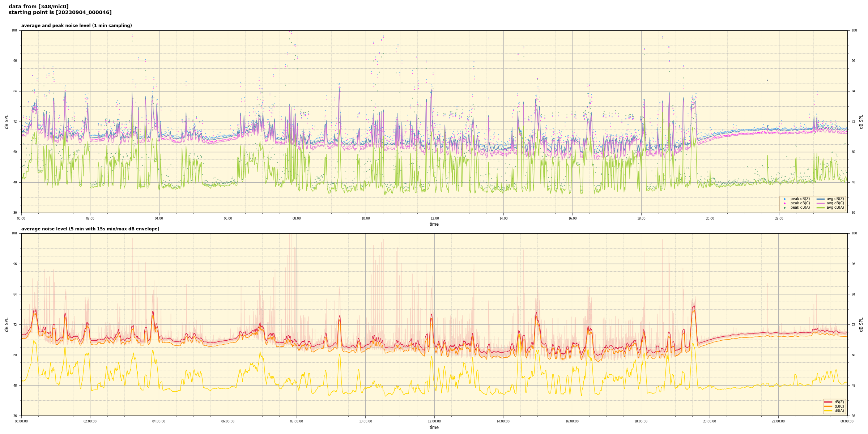Click the 108 tick at top-left of bottom chart
The image size is (868, 434).
click(14, 233)
